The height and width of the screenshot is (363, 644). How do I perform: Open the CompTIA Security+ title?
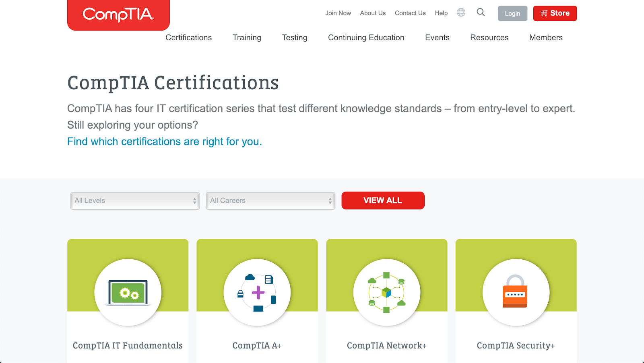click(516, 345)
